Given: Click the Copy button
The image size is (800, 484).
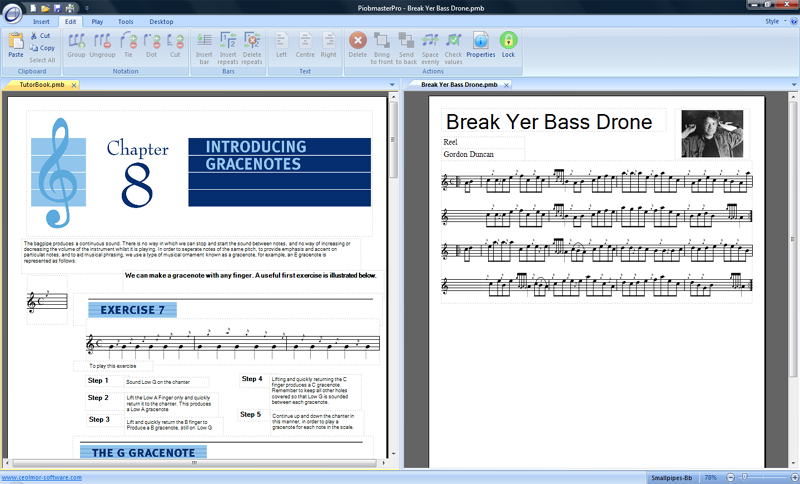Looking at the screenshot, I should (43, 48).
